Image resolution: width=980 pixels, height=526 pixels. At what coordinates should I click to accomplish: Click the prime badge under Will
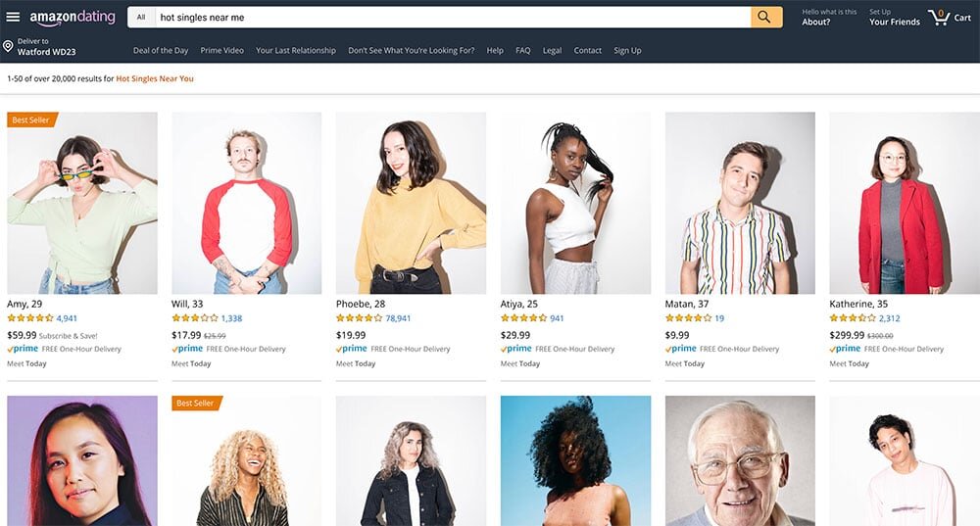(187, 349)
